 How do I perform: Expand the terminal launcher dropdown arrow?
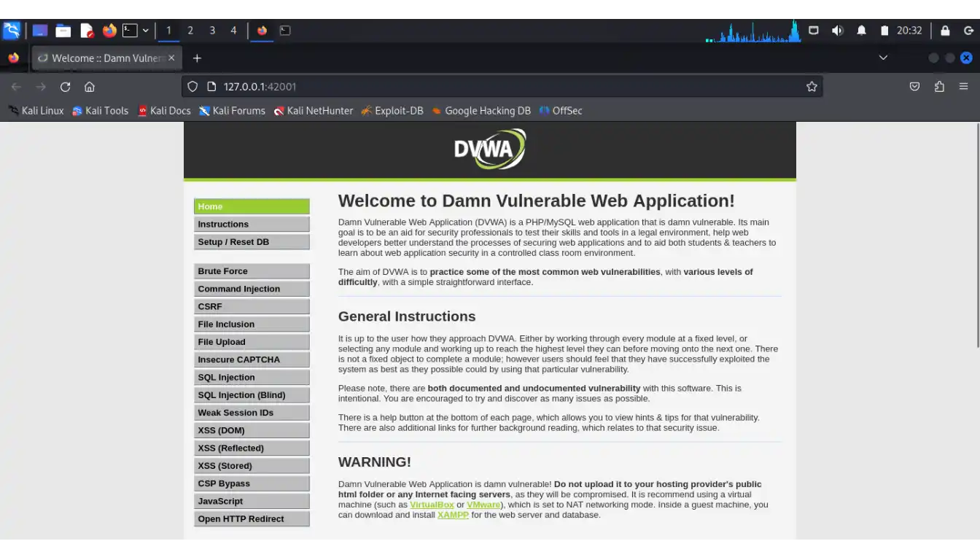click(146, 31)
